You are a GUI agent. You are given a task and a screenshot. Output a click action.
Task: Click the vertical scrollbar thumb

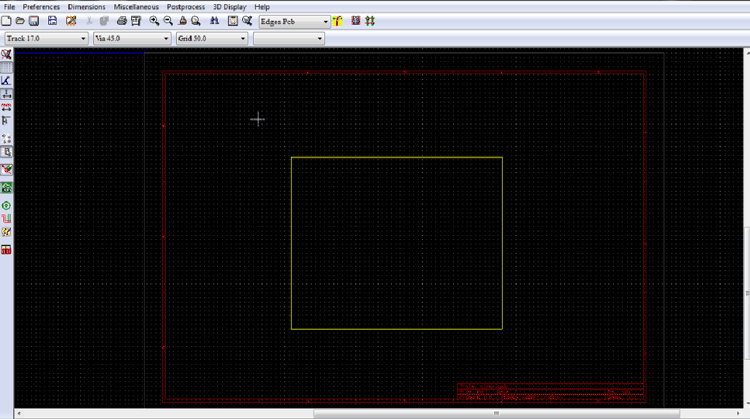coord(747,293)
